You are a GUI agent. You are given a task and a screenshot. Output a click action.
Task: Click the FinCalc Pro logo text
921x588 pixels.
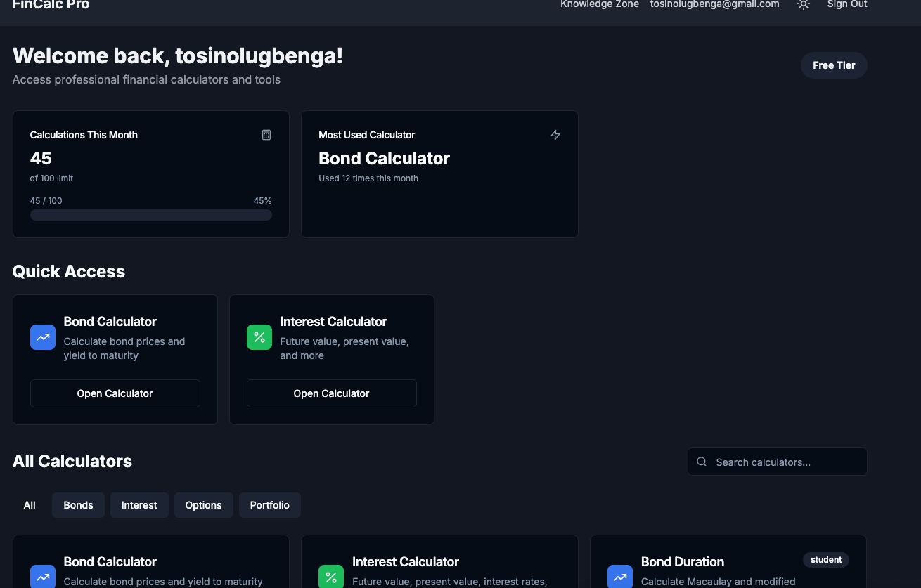[x=51, y=5]
